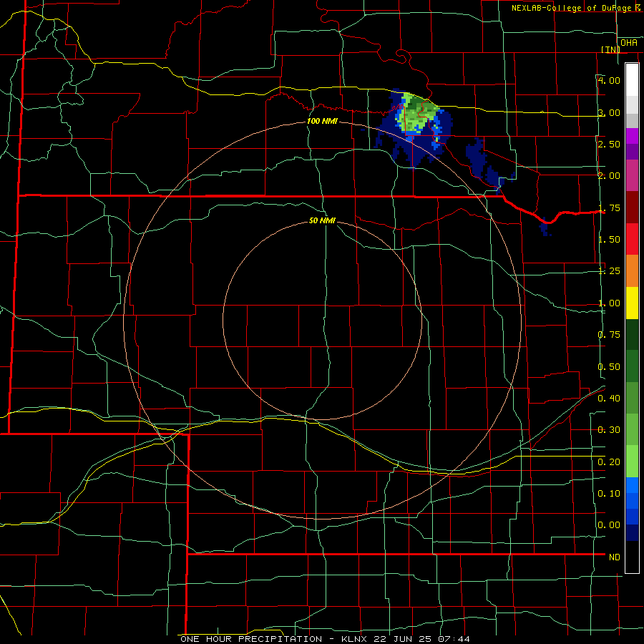Click the 0.40 scale value
The image size is (644, 644).
[609, 399]
